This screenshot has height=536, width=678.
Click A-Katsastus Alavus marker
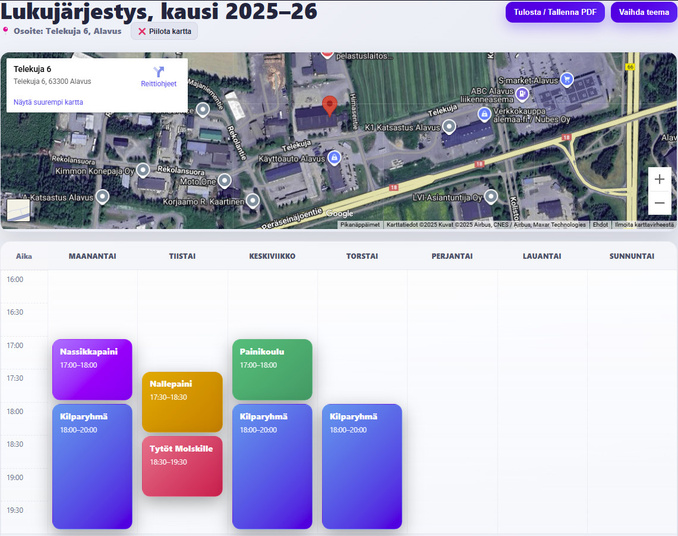pyautogui.click(x=102, y=197)
